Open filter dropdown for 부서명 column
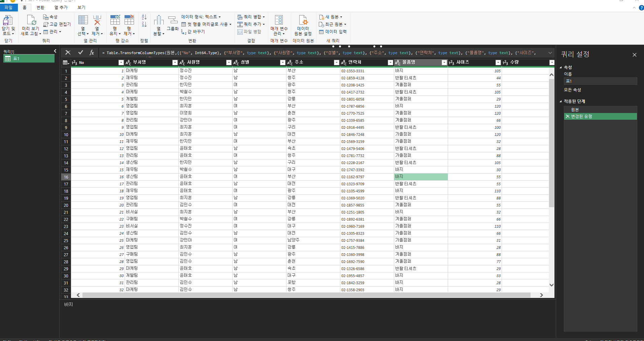 click(175, 63)
